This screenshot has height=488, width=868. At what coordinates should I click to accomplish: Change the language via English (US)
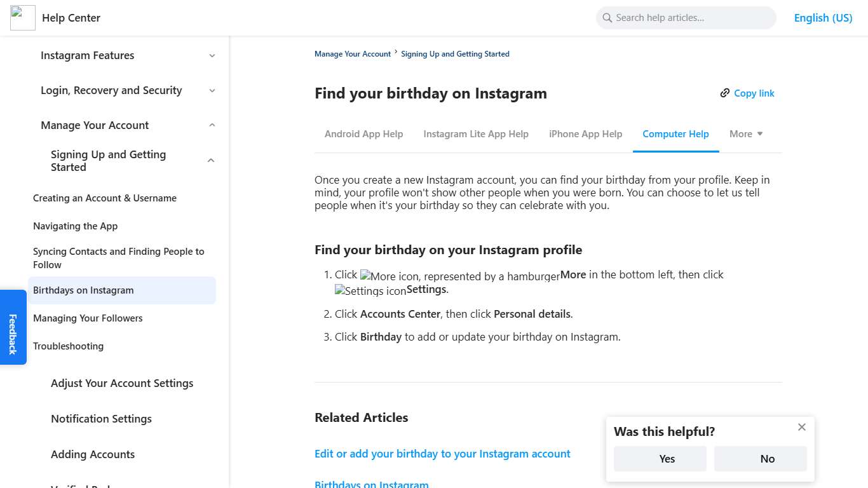pyautogui.click(x=823, y=17)
